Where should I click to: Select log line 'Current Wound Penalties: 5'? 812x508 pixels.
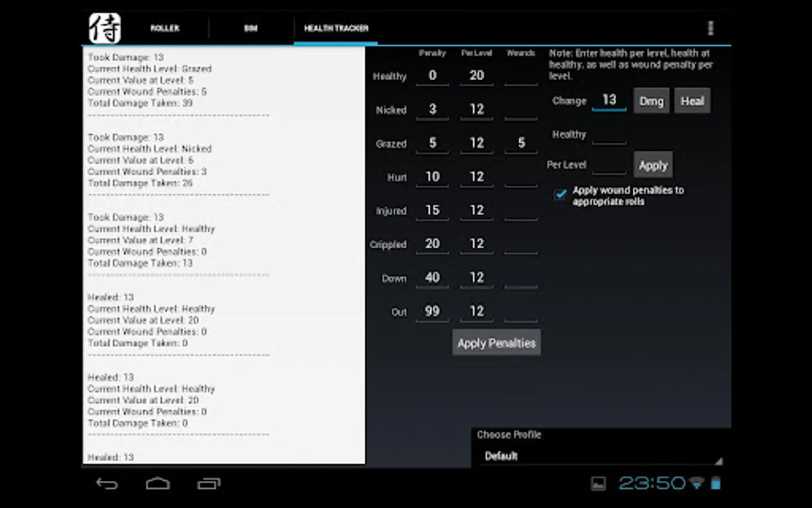(x=147, y=91)
